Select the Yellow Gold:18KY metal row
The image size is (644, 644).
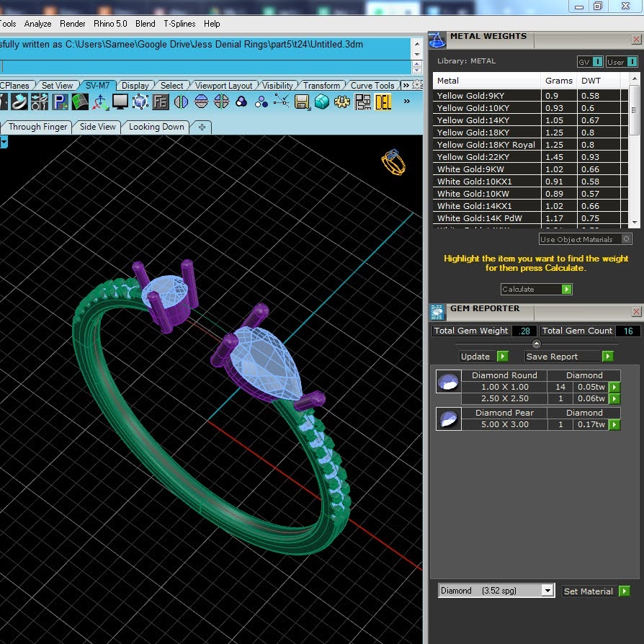coord(530,133)
